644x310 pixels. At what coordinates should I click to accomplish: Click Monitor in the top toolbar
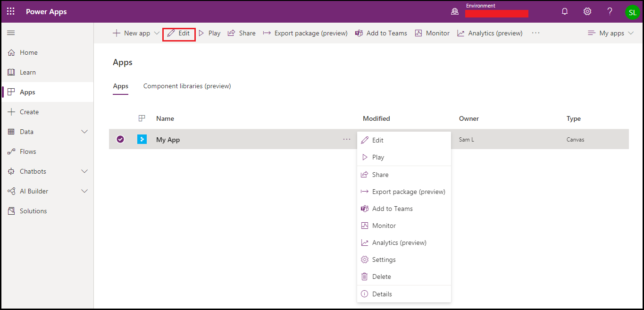pyautogui.click(x=432, y=33)
